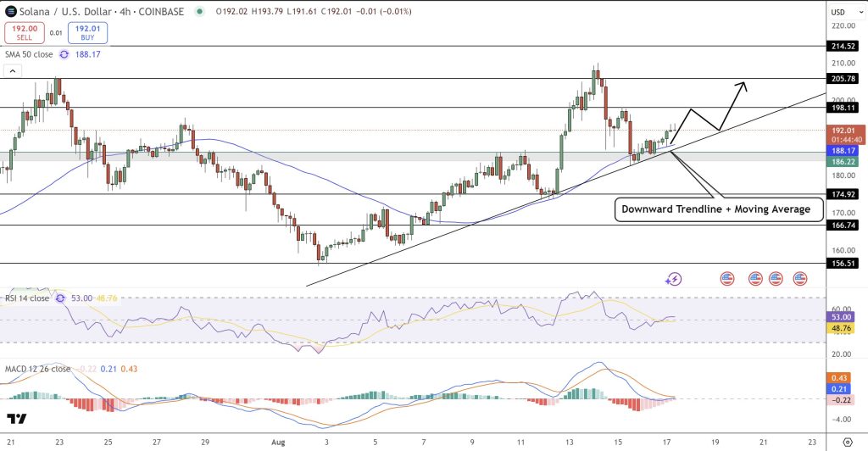Click the 198.11 price level label
Image resolution: width=868 pixels, height=451 pixels.
click(843, 108)
